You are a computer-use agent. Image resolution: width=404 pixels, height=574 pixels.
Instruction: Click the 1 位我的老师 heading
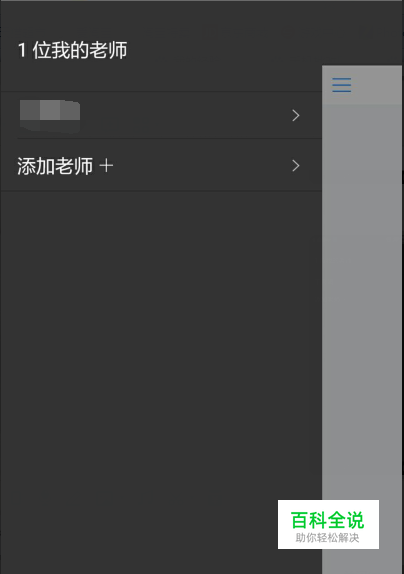click(x=72, y=50)
